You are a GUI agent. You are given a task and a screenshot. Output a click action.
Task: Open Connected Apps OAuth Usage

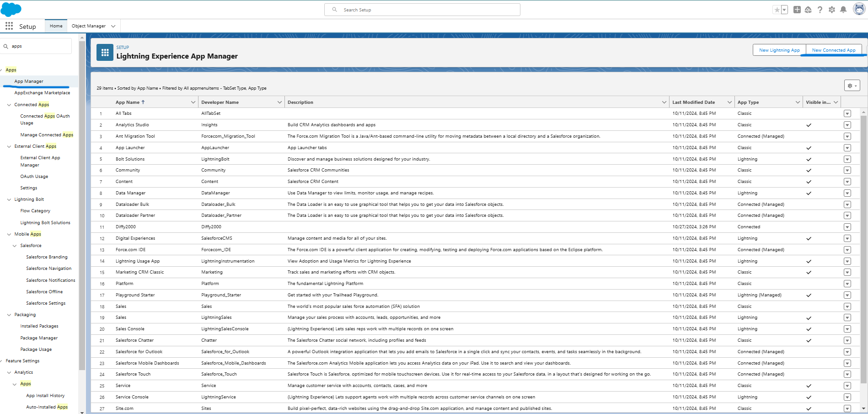coord(45,119)
